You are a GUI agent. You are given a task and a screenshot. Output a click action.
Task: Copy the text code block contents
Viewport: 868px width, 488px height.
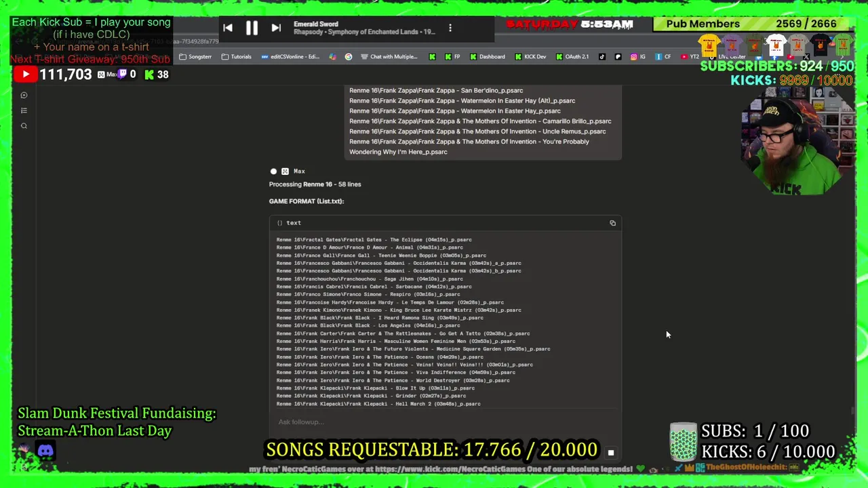[x=612, y=223]
